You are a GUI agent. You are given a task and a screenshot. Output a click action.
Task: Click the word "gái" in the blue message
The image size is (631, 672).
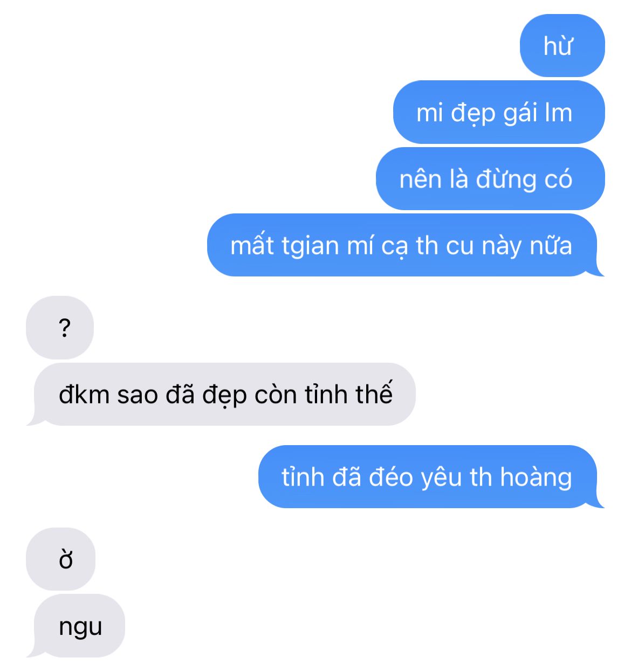520,114
